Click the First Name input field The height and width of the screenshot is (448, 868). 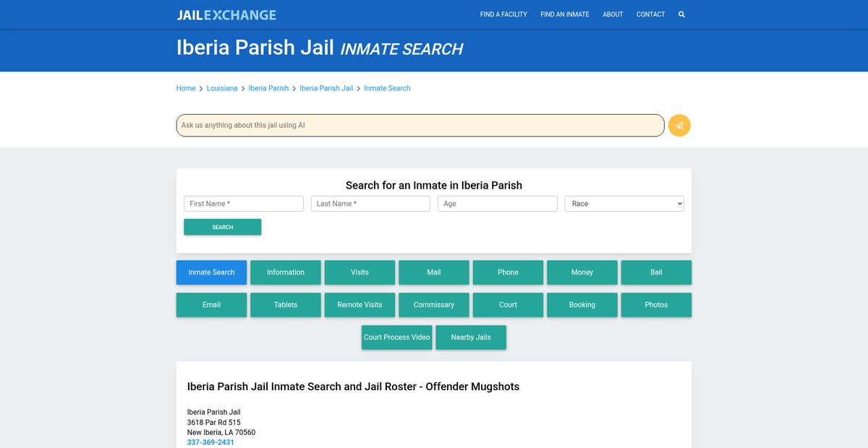point(244,204)
